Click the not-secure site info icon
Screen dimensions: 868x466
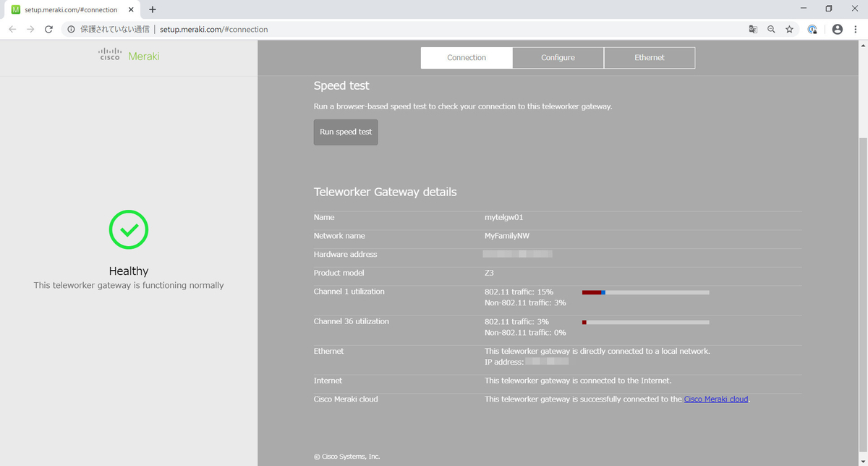[x=71, y=30]
